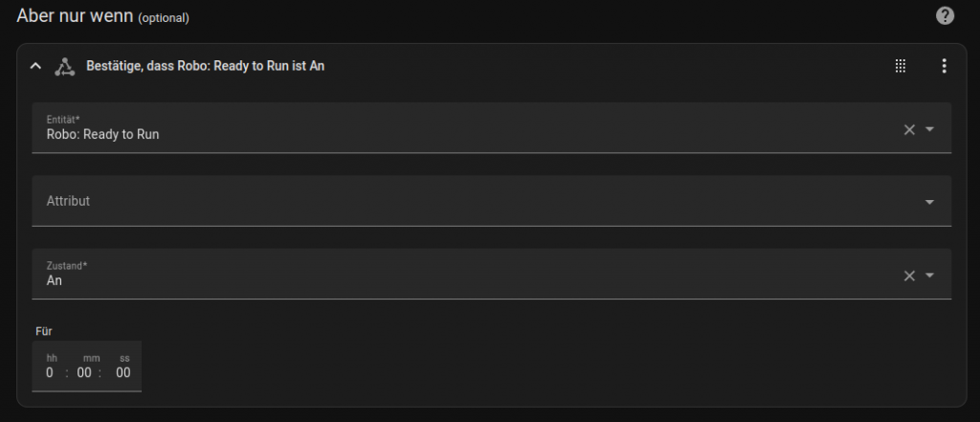Screen dimensions: 980x422
Task: Clear the selected Entität value
Action: point(909,129)
